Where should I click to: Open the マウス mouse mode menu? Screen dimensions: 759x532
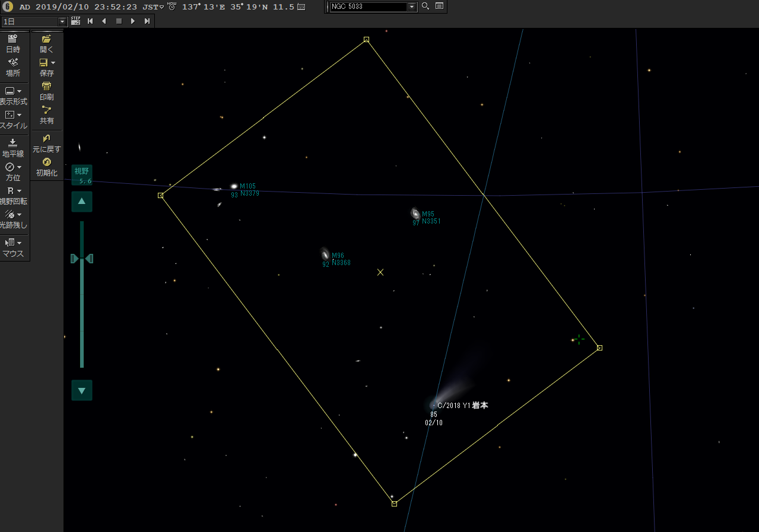(x=13, y=247)
